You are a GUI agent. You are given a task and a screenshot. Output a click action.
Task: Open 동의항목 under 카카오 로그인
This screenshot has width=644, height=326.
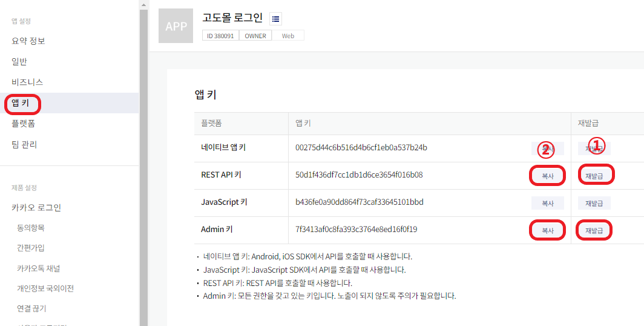pyautogui.click(x=31, y=228)
